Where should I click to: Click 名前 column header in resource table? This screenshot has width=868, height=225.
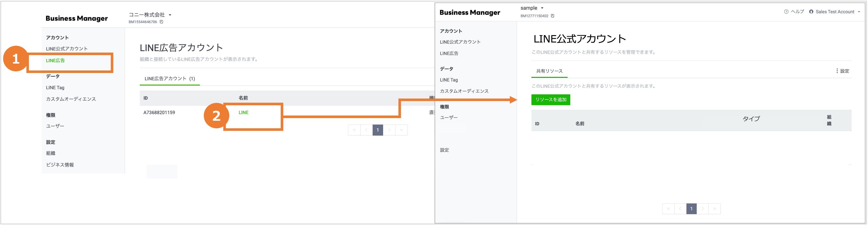pyautogui.click(x=580, y=124)
